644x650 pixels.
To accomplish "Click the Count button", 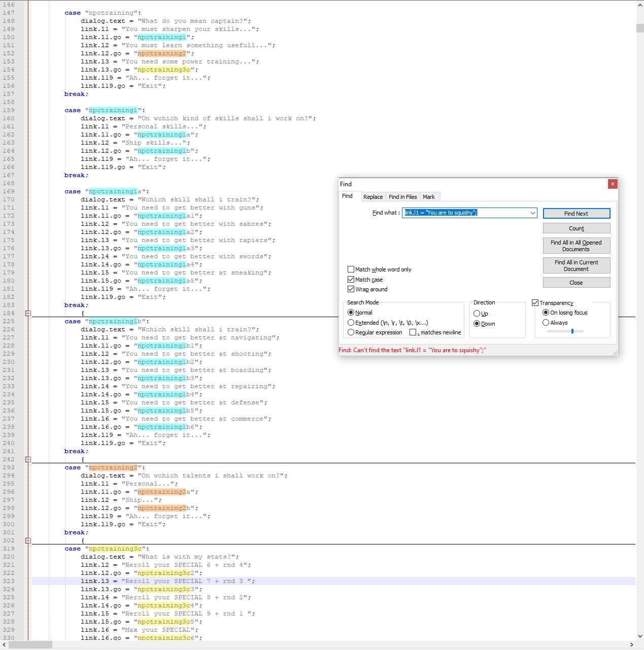I will [x=577, y=228].
